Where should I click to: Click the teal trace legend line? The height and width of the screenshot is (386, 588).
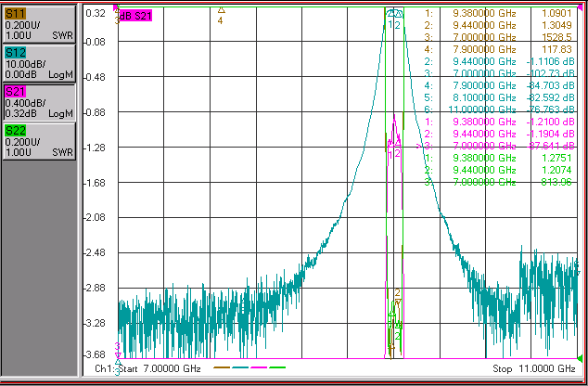pyautogui.click(x=240, y=367)
